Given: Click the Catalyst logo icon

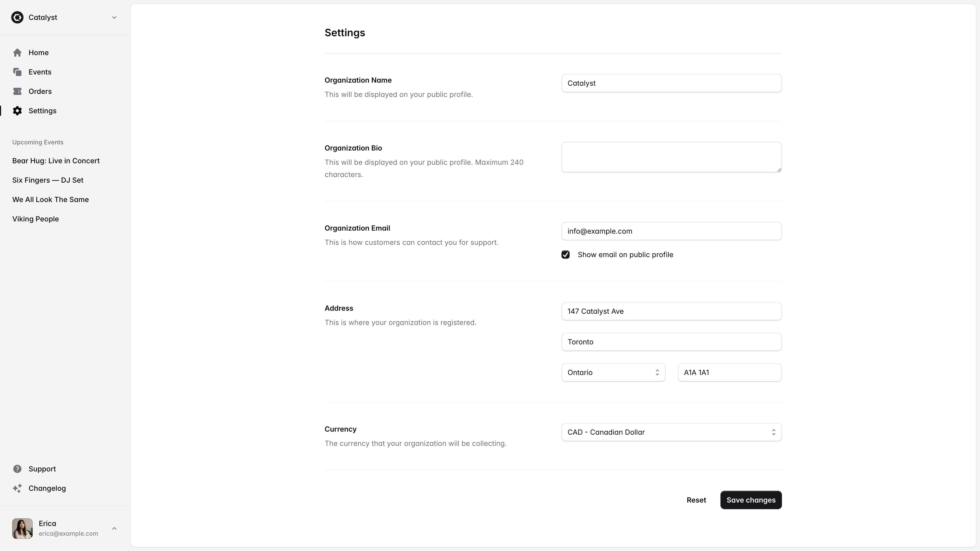Looking at the screenshot, I should [x=17, y=18].
